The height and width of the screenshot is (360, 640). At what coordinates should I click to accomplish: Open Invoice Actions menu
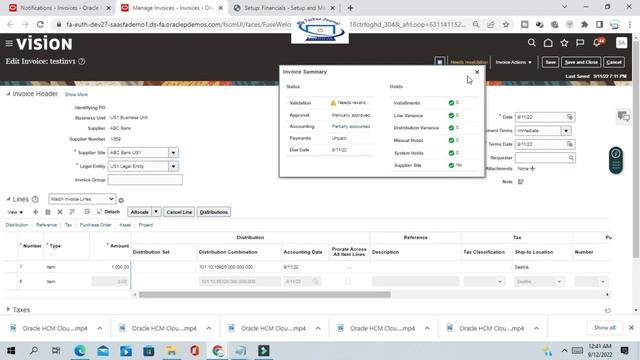coord(513,62)
